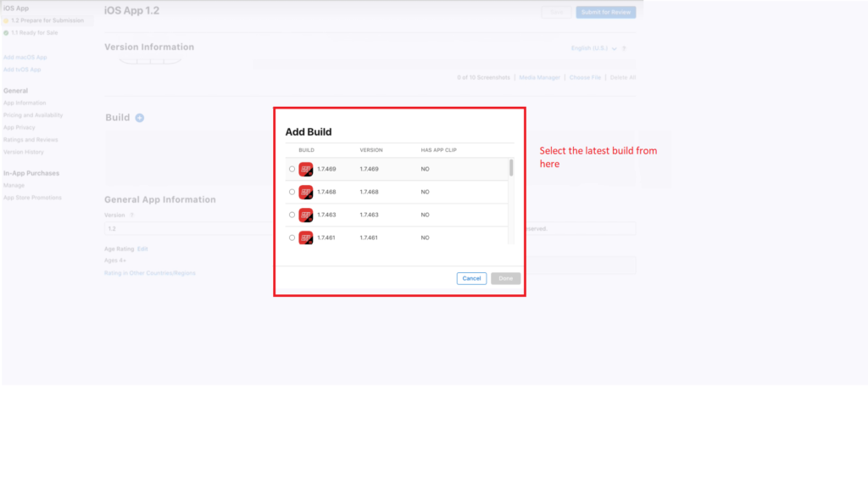
Task: Select the radio button for build 1.7.461
Action: coord(292,238)
